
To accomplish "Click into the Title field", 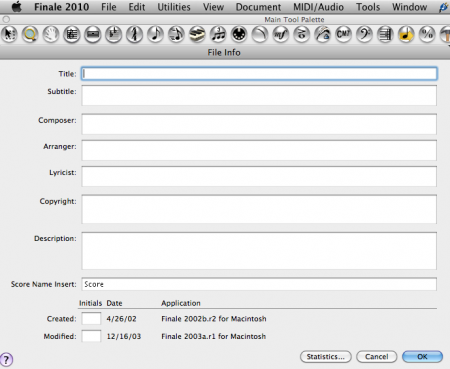I will (x=259, y=74).
